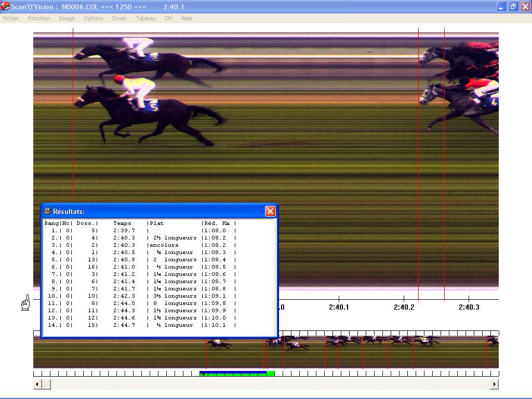This screenshot has height=399, width=532.
Task: Select rank 14 row, dossard 15
Action: [x=140, y=325]
